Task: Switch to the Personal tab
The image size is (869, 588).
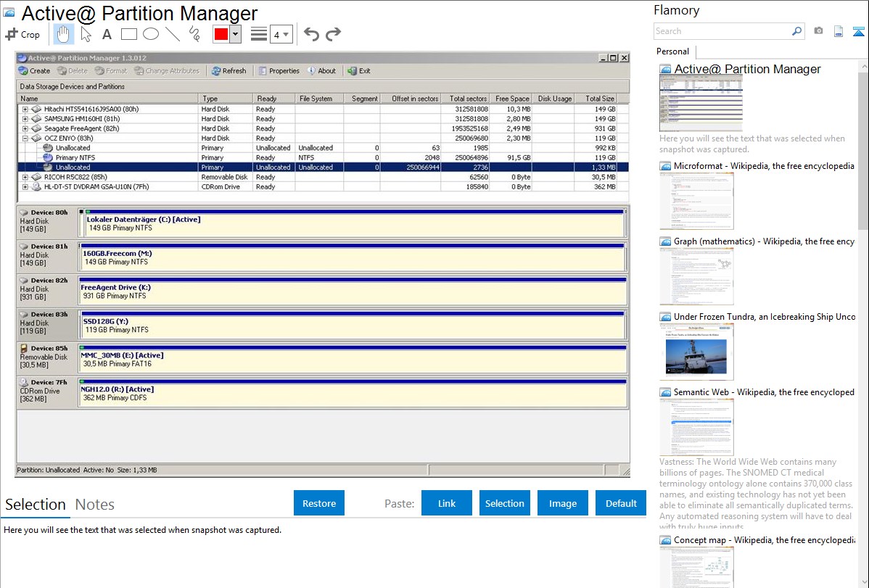Action: (673, 51)
